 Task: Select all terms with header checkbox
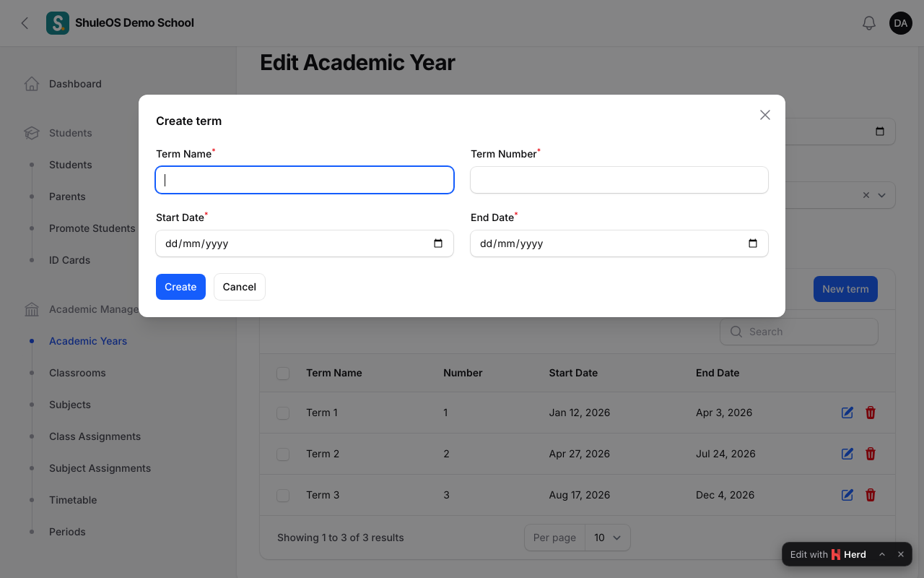pos(283,373)
